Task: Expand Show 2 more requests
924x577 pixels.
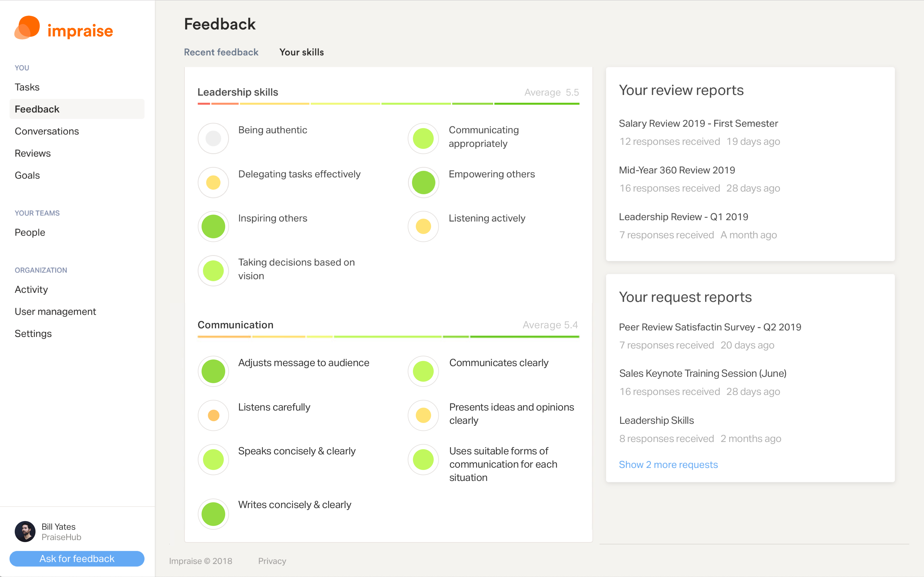Action: click(x=668, y=464)
